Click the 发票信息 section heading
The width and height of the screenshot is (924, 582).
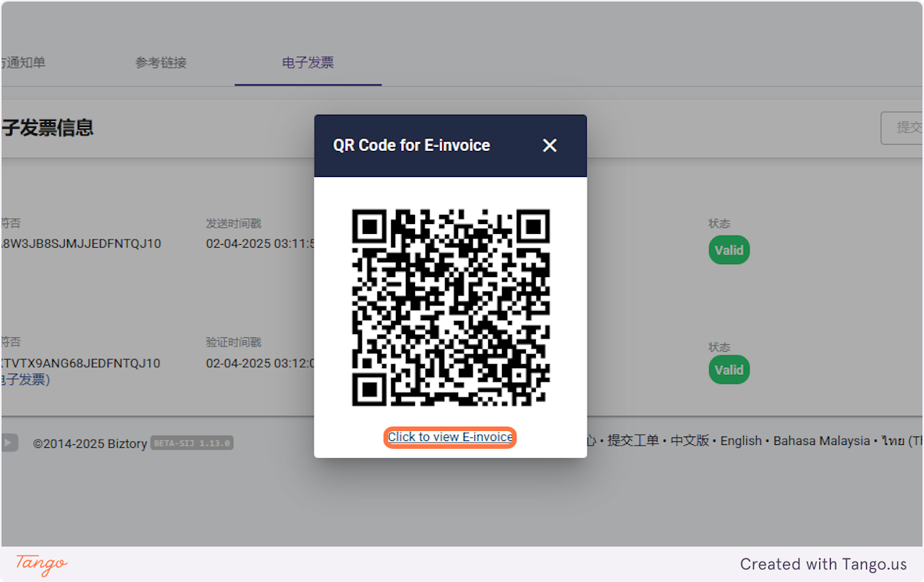(x=47, y=128)
